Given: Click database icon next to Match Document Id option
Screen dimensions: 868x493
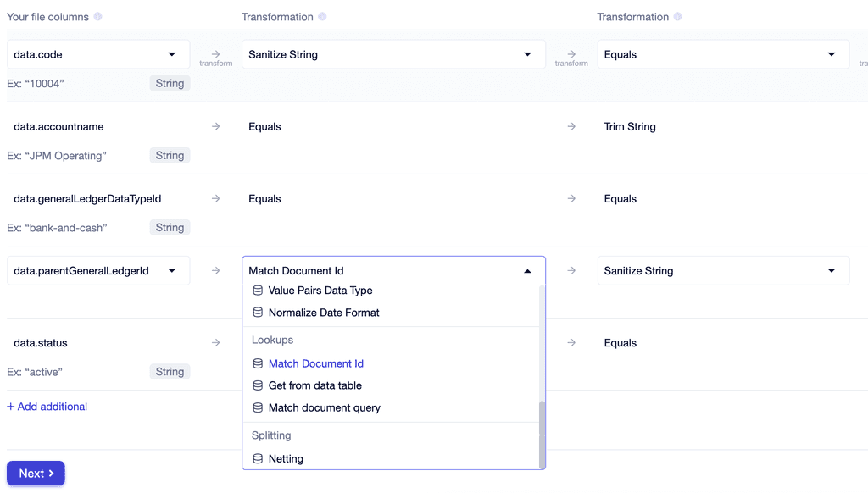Looking at the screenshot, I should (x=258, y=363).
